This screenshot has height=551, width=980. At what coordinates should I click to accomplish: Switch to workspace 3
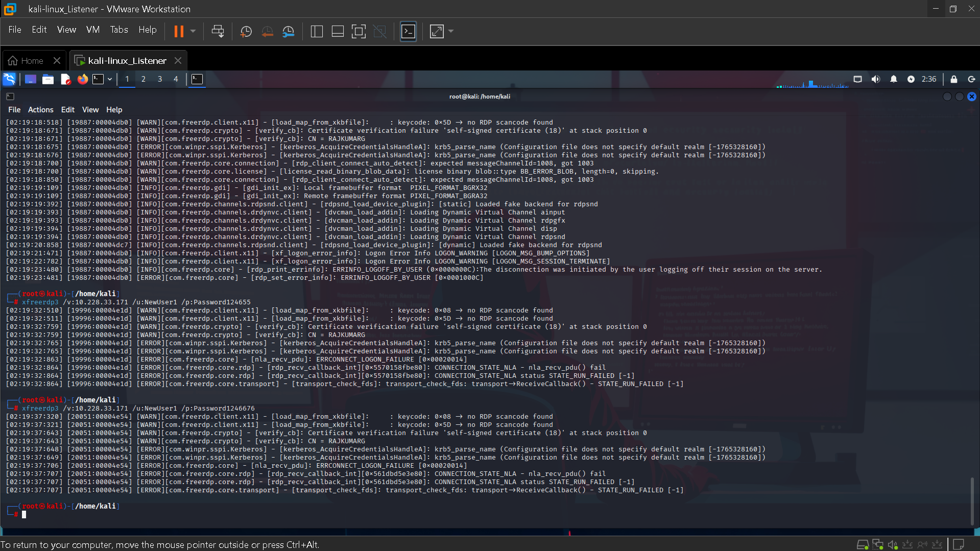click(x=160, y=79)
